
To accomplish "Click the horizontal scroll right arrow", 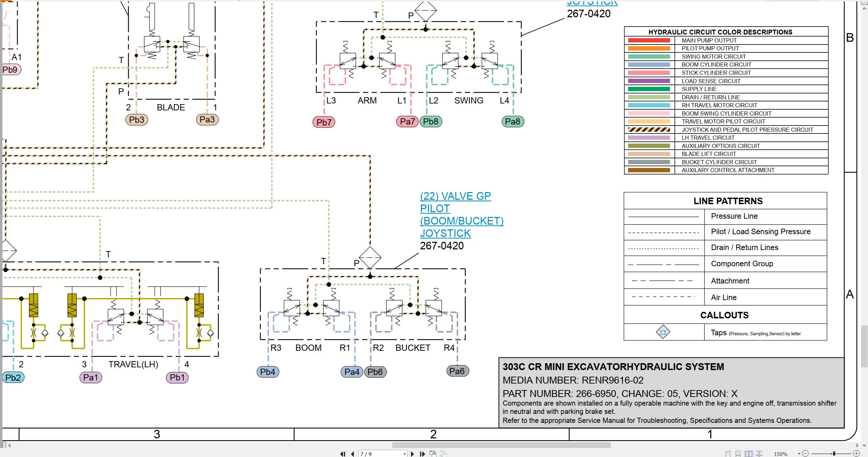I will [x=857, y=445].
